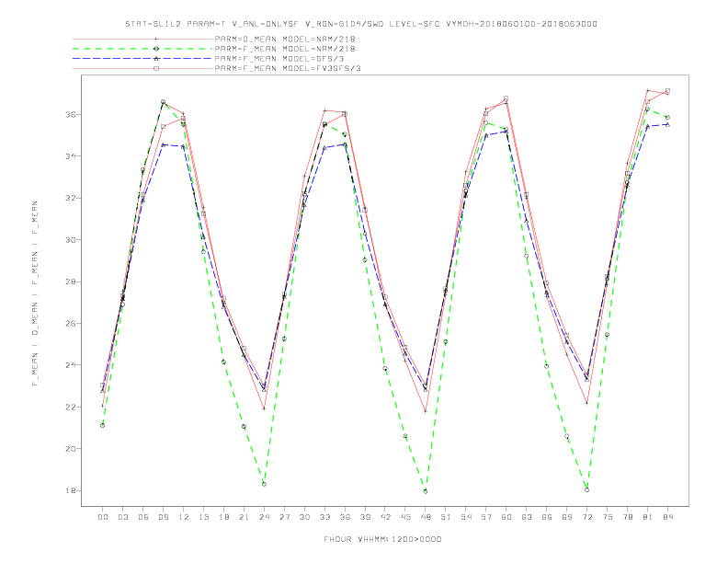Click the x-axis forecast hour label 72

point(586,517)
